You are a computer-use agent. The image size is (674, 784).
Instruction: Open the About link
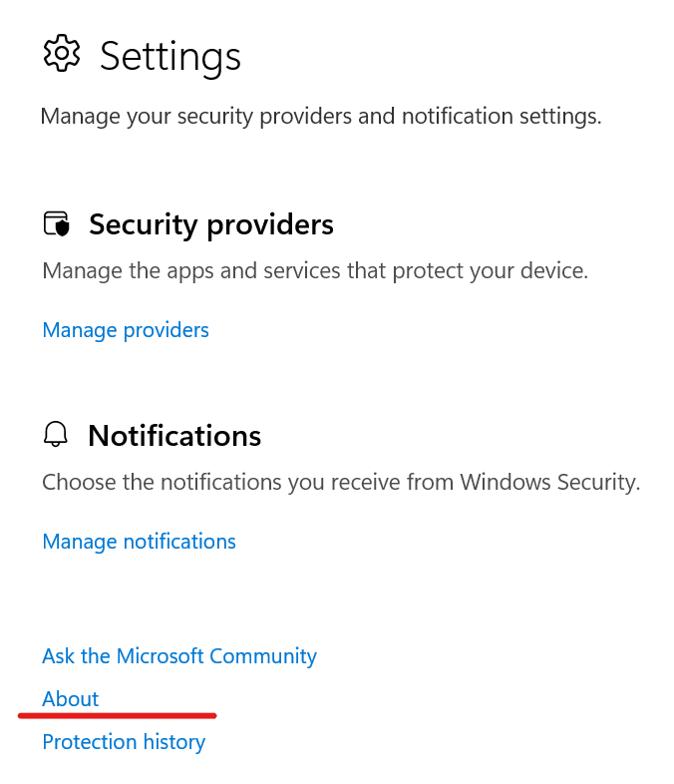[71, 699]
